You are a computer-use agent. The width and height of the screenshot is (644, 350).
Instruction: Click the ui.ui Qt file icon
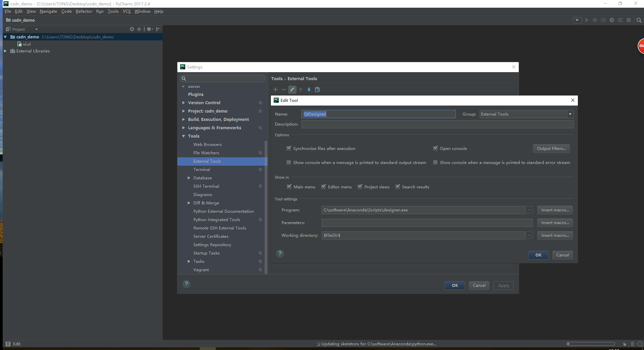[x=20, y=44]
